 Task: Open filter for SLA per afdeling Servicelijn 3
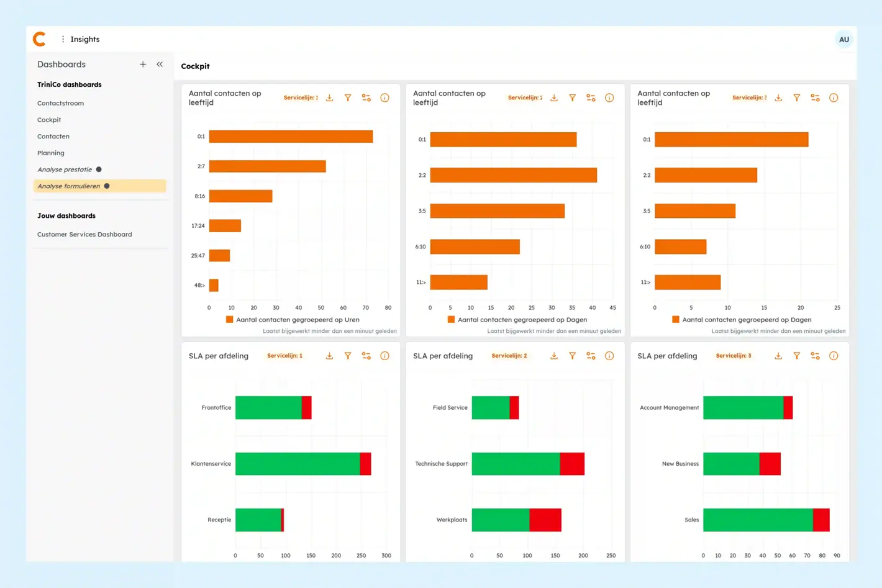point(797,356)
